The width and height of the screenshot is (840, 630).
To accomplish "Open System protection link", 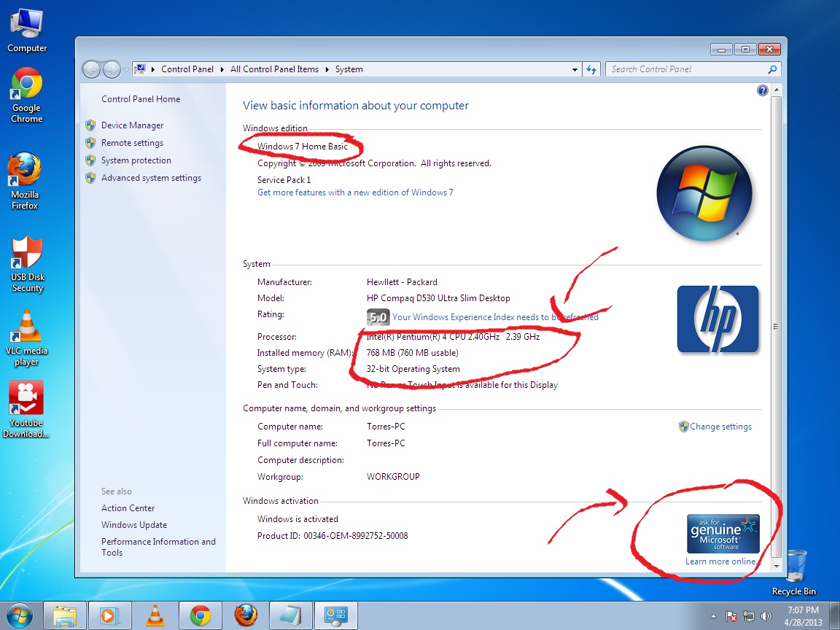I will click(136, 160).
